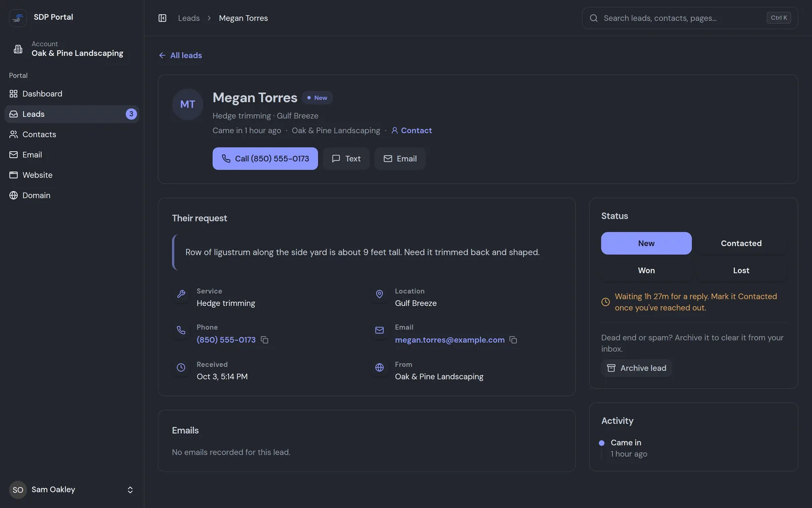812x508 pixels.
Task: Set status to Contacted
Action: (x=741, y=243)
